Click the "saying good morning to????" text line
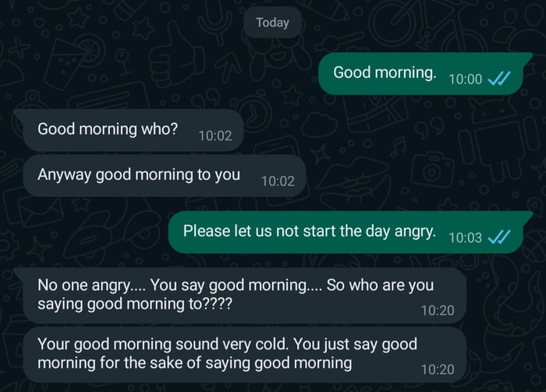Image resolution: width=546 pixels, height=392 pixels. tap(135, 305)
